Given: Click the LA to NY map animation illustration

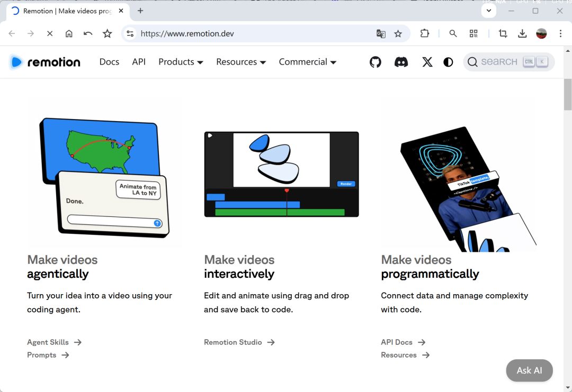Looking at the screenshot, I should pos(104,178).
